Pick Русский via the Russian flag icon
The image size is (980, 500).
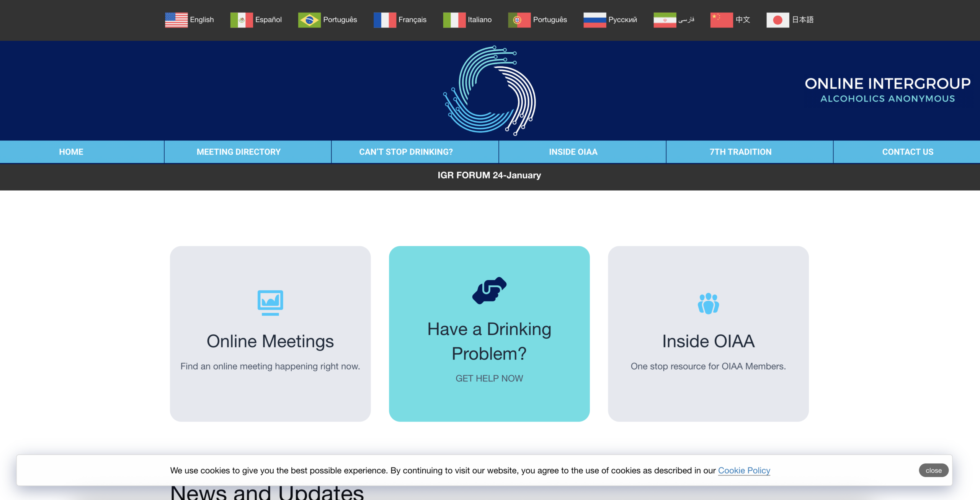coord(594,20)
